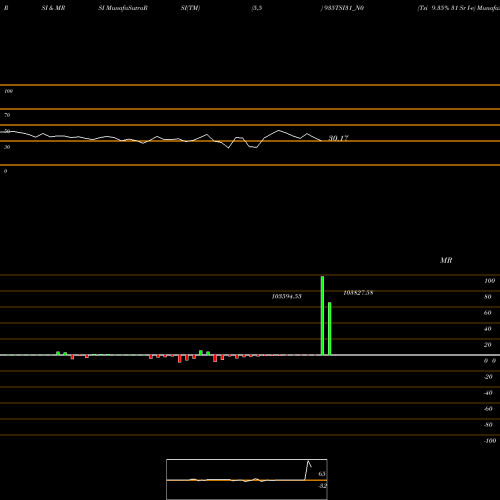
Task: Click the MR axis label -20
Action: [x=488, y=377]
